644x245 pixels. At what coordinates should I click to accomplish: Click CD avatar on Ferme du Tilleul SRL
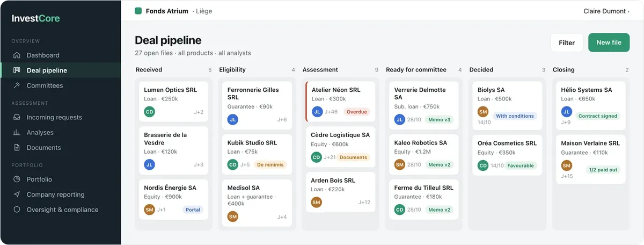pos(400,210)
